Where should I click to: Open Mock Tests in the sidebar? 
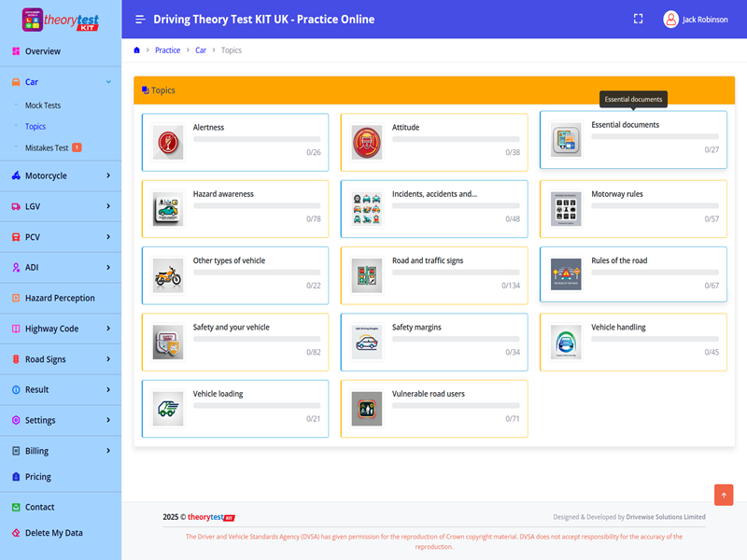pos(43,105)
